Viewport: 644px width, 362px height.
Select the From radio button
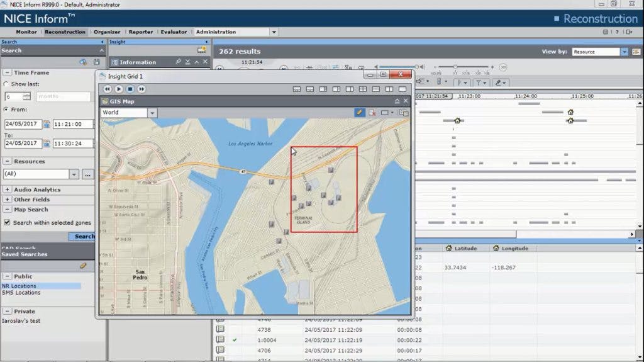[x=6, y=110]
